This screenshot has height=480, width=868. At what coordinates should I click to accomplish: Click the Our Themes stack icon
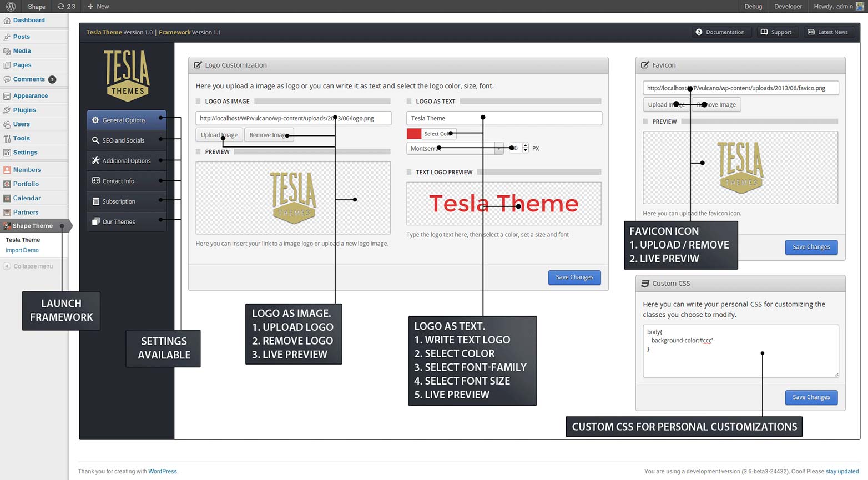click(x=95, y=221)
